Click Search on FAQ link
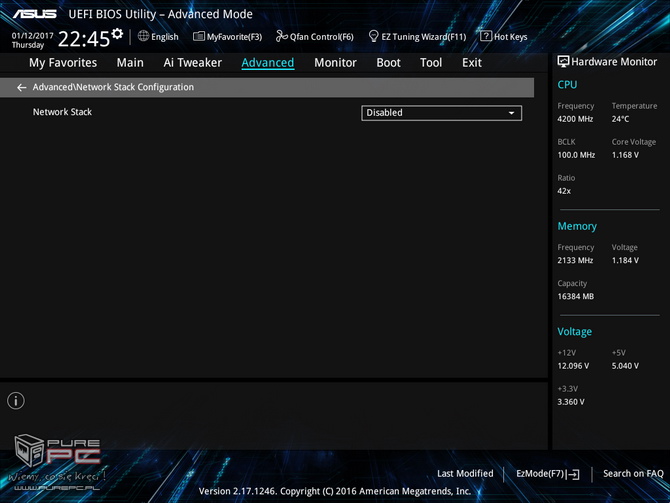 coord(633,474)
